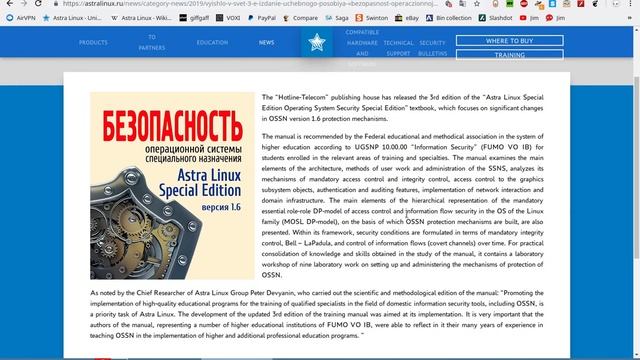Open the Security Bulletins menu
Screen dimensions: 640x360
[433, 48]
